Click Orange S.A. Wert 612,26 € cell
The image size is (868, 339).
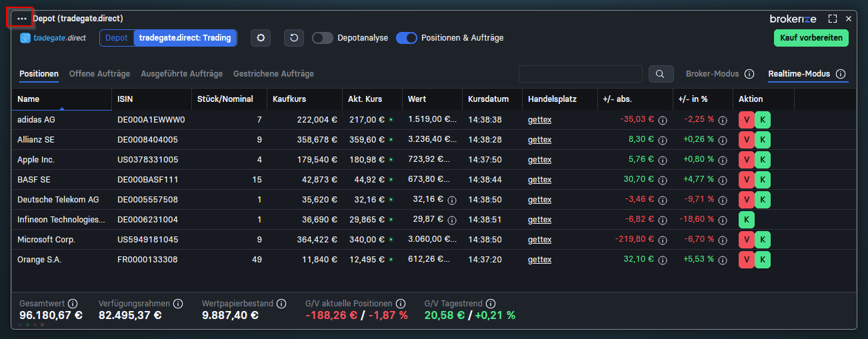pyautogui.click(x=431, y=260)
